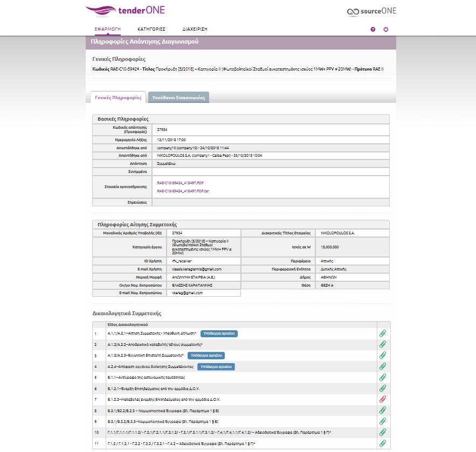Screen dimensions: 476x452
Task: Select the Γενικές Πληροφορίες tab
Action: click(118, 98)
